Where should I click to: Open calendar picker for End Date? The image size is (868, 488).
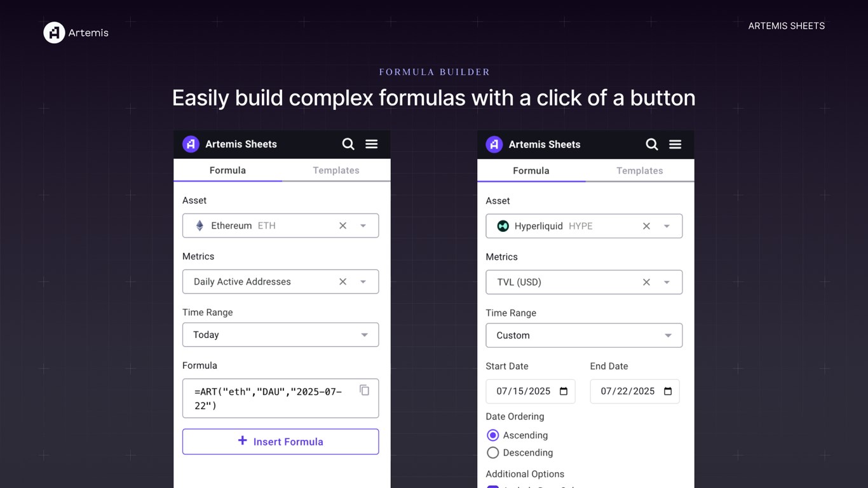668,391
